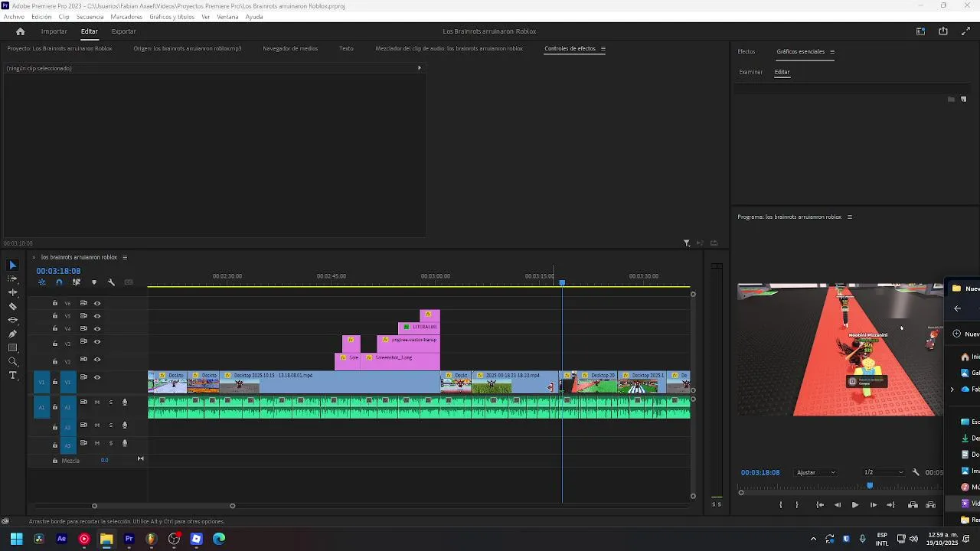980x551 pixels.
Task: Go to In point
Action: pos(820,505)
